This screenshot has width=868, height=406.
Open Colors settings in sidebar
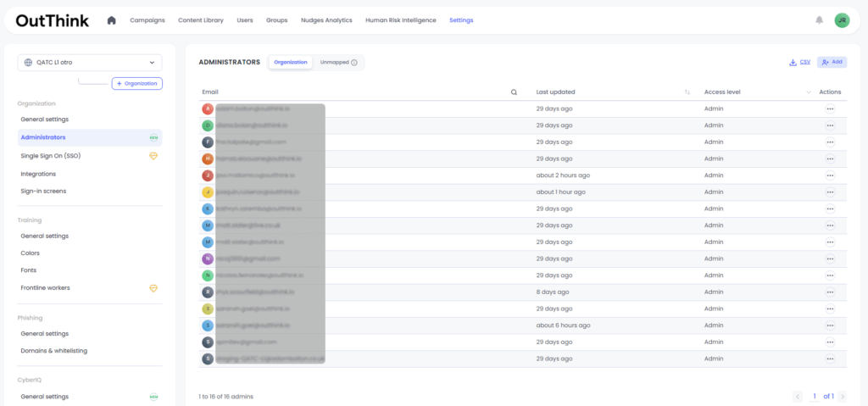tap(31, 253)
